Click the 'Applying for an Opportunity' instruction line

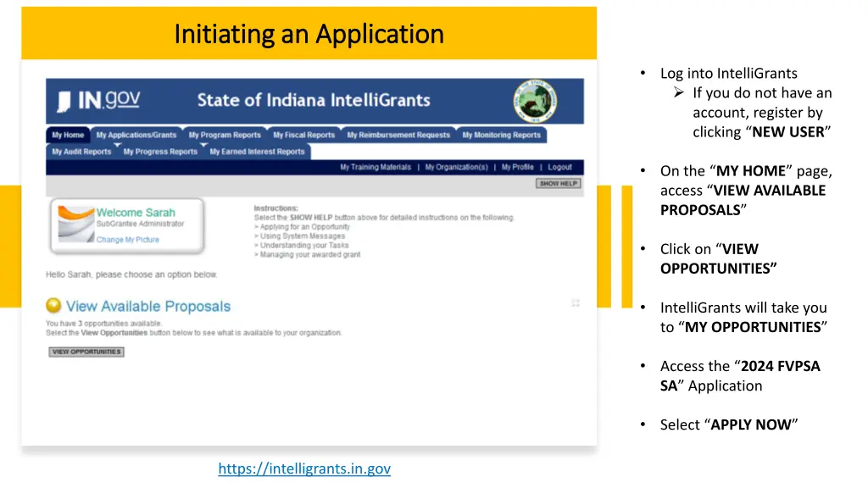coord(302,227)
